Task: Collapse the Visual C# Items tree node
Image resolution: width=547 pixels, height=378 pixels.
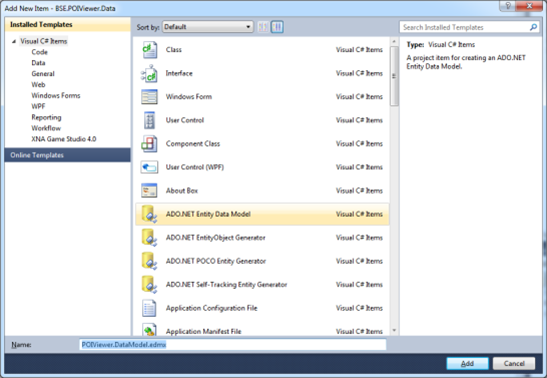Action: [x=14, y=41]
